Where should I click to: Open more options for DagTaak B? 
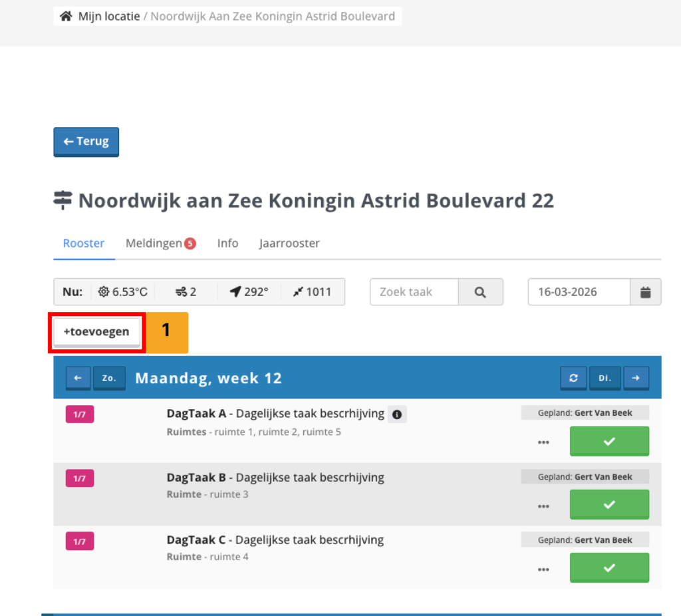click(x=544, y=506)
